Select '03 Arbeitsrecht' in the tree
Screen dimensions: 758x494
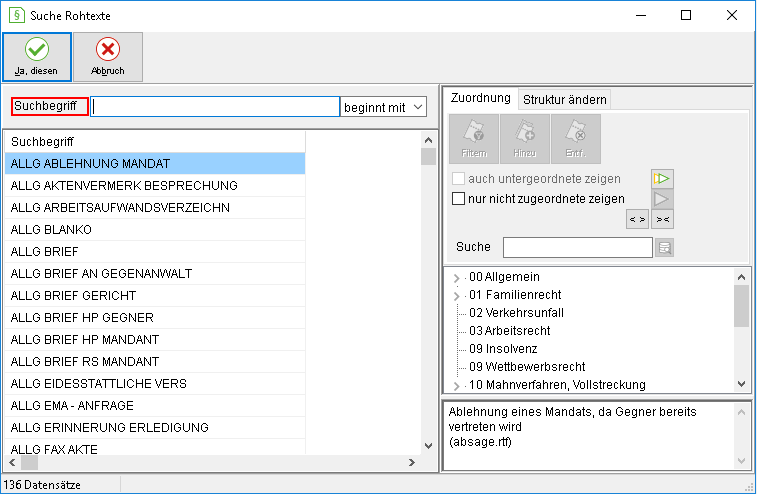click(510, 331)
